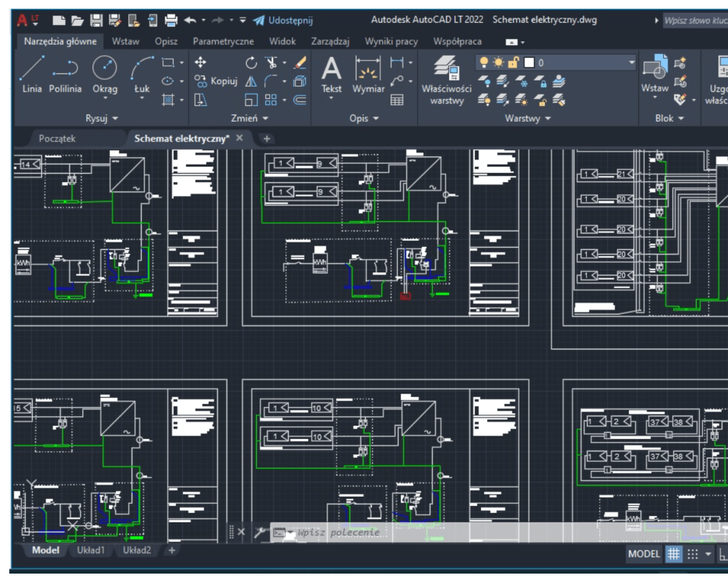This screenshot has width=728, height=580.
Task: Choose the Okrąg (Circle) tool
Action: (x=105, y=75)
